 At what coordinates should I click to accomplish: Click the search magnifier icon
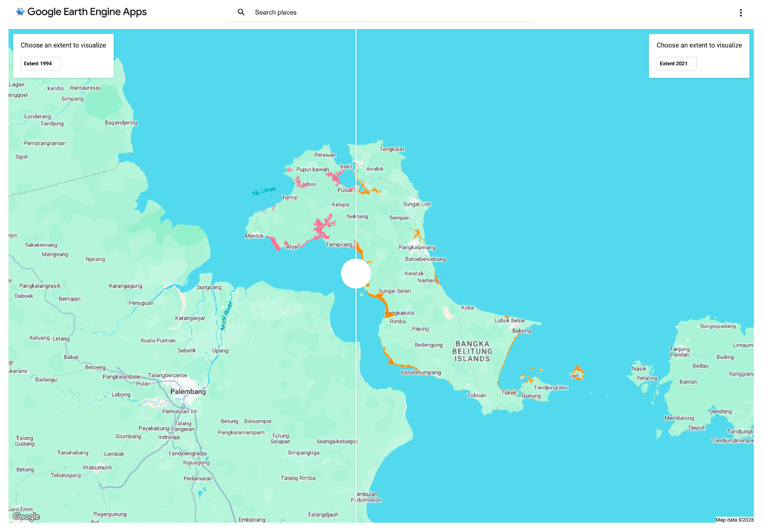241,12
